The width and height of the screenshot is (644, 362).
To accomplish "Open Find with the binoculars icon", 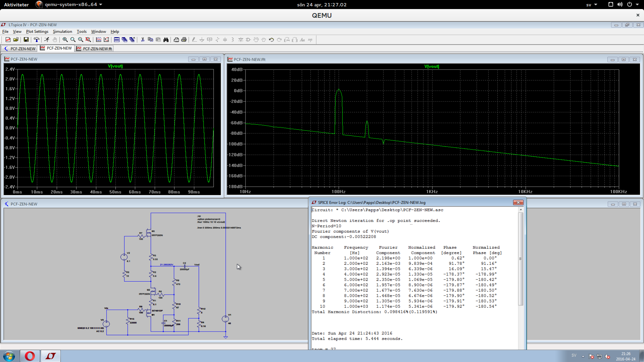I will tap(166, 40).
